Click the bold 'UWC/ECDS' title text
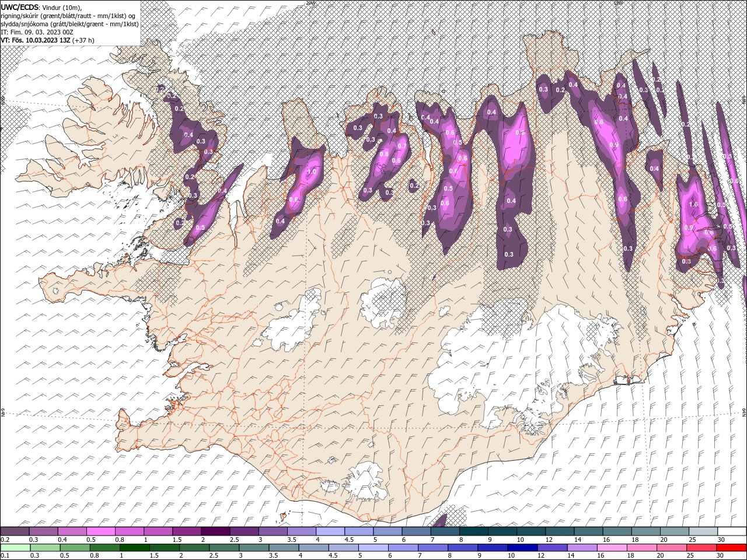The width and height of the screenshot is (747, 560). point(20,7)
